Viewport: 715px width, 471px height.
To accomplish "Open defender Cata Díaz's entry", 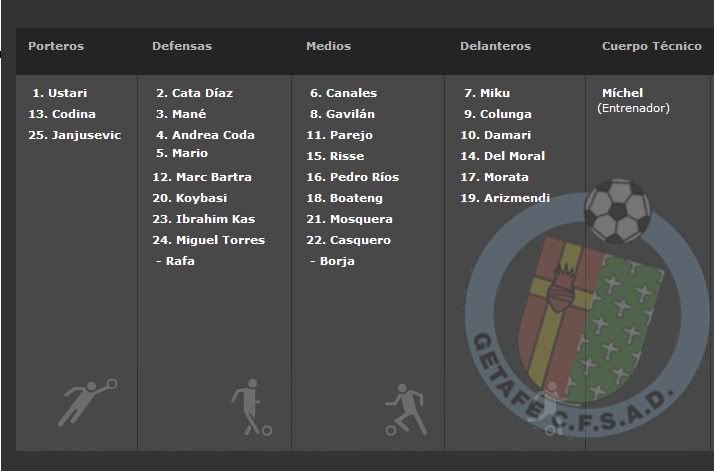I will tap(194, 93).
